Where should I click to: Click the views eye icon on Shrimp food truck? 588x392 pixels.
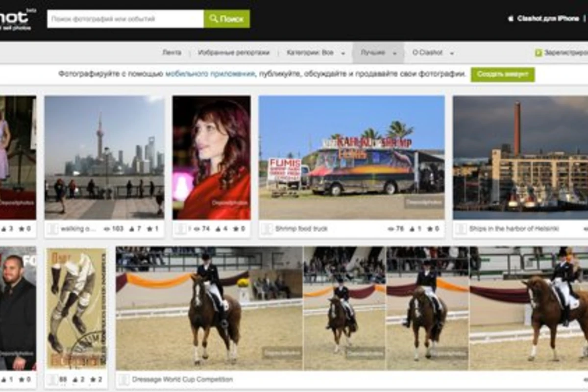(x=391, y=229)
